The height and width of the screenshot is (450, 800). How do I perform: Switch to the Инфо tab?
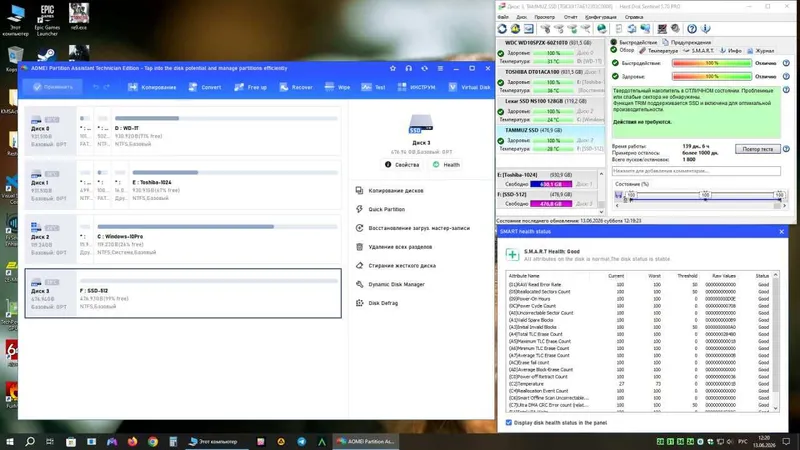(731, 51)
